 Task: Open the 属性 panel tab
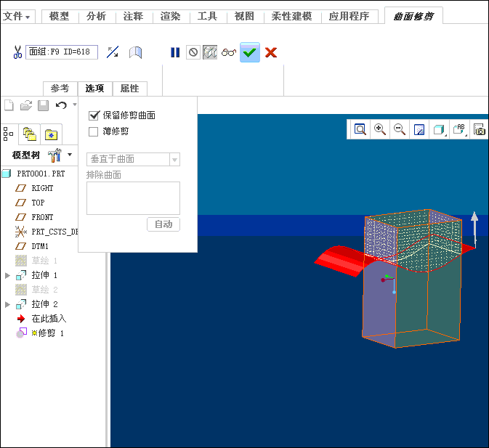pyautogui.click(x=130, y=89)
